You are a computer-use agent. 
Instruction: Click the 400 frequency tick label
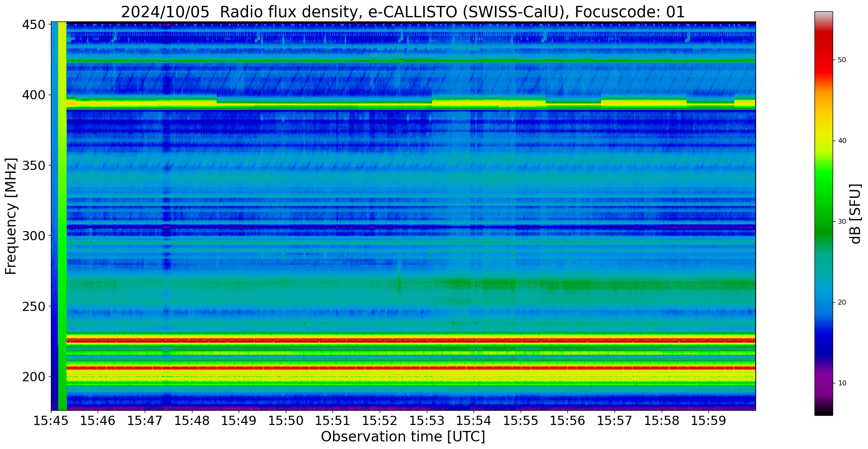(x=34, y=96)
